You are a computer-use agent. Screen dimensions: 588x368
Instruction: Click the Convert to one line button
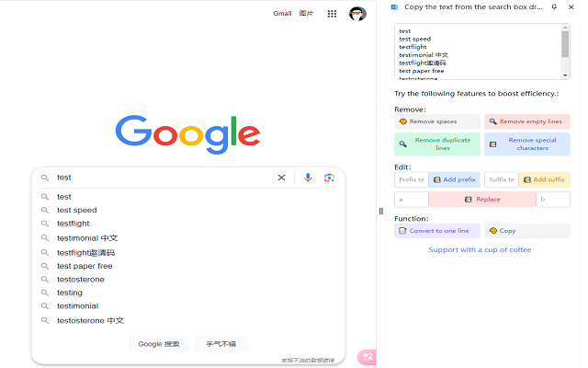click(x=437, y=231)
